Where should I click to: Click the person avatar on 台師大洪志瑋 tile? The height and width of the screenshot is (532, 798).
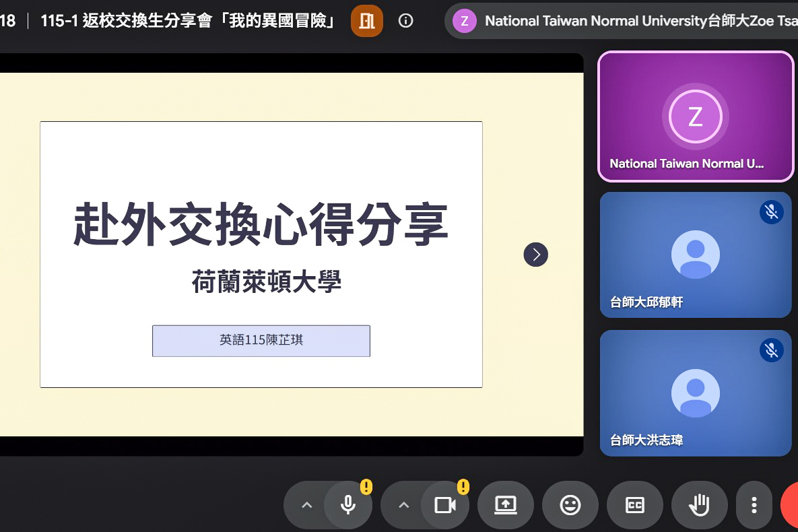(x=695, y=393)
